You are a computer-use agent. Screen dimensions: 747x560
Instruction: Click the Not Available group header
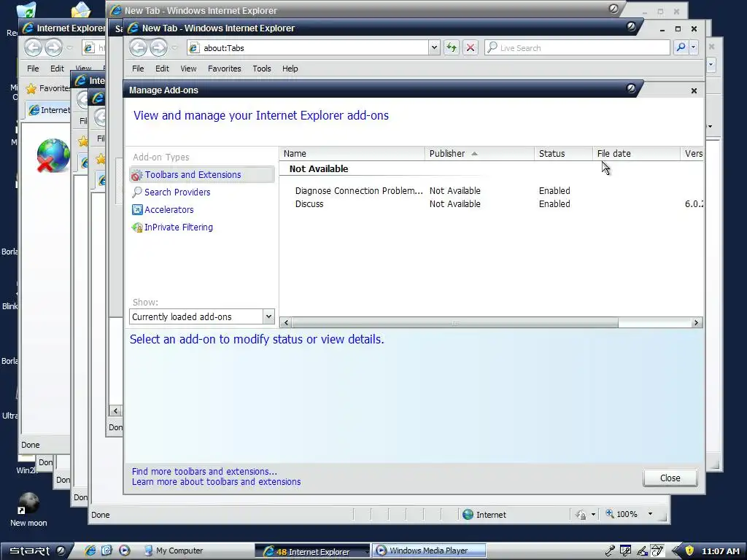coord(319,169)
